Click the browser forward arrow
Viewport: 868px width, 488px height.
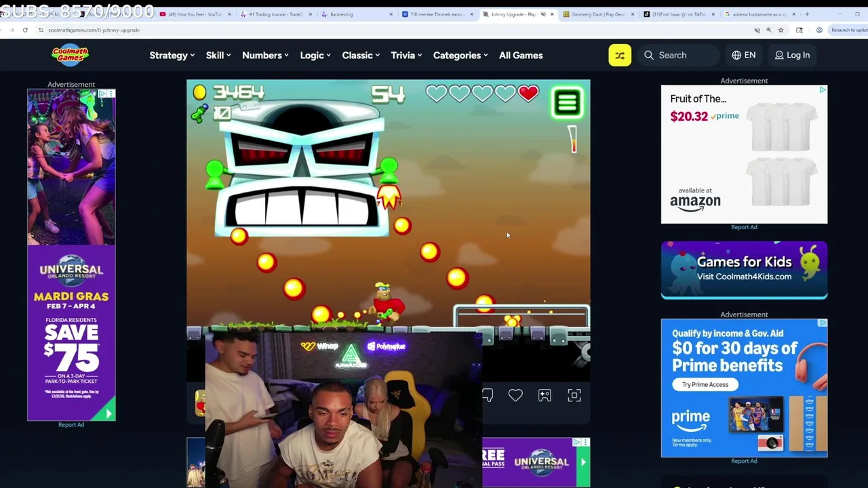pyautogui.click(x=10, y=30)
